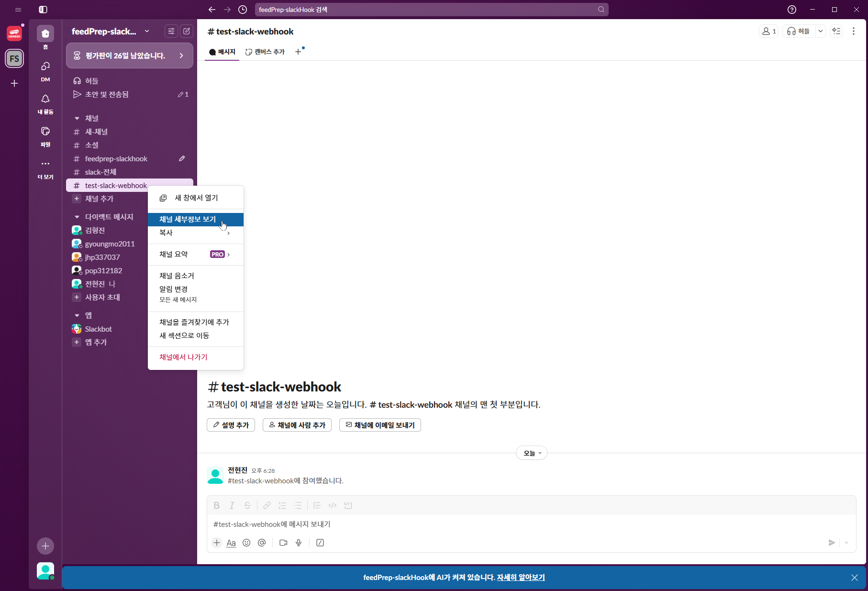Click the mention @ icon
The height and width of the screenshot is (591, 868).
(x=262, y=543)
